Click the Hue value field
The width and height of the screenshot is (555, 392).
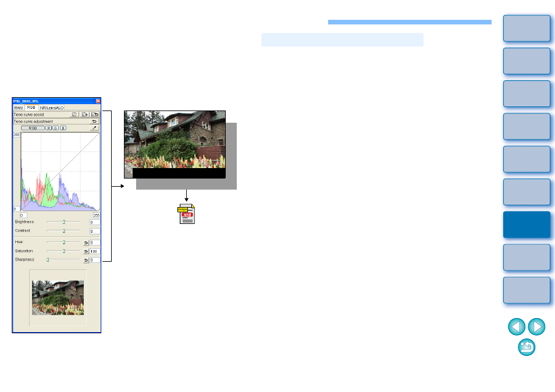coord(95,243)
